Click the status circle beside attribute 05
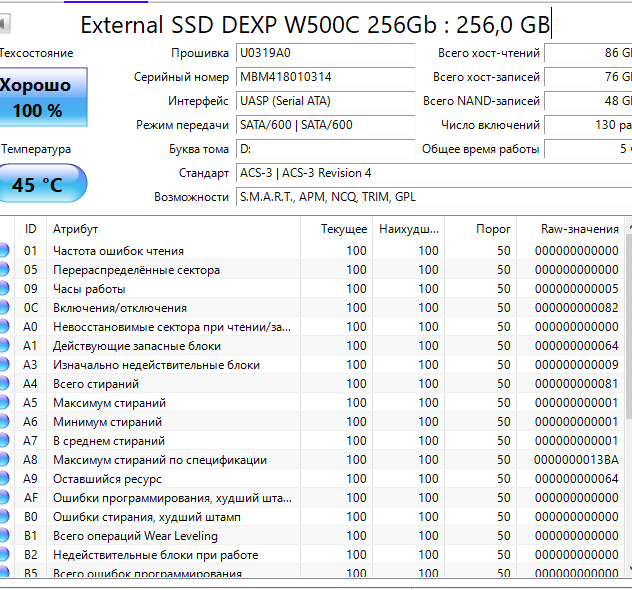 click(x=4, y=270)
